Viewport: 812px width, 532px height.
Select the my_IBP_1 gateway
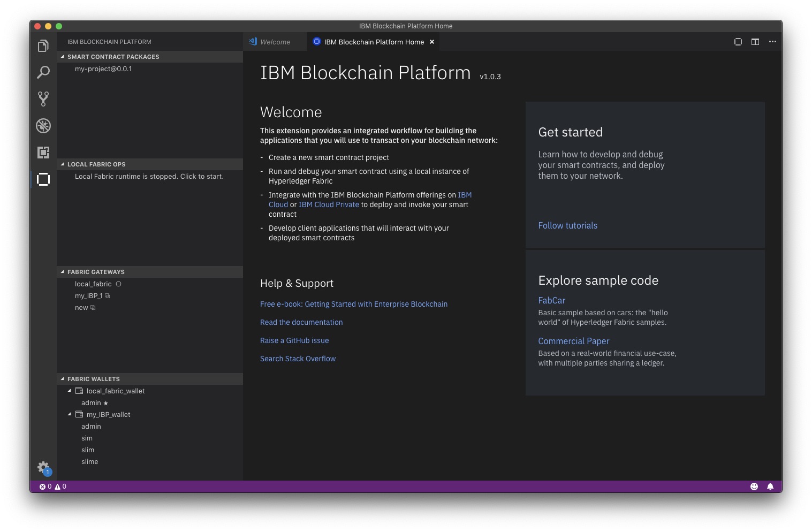click(x=150, y=296)
